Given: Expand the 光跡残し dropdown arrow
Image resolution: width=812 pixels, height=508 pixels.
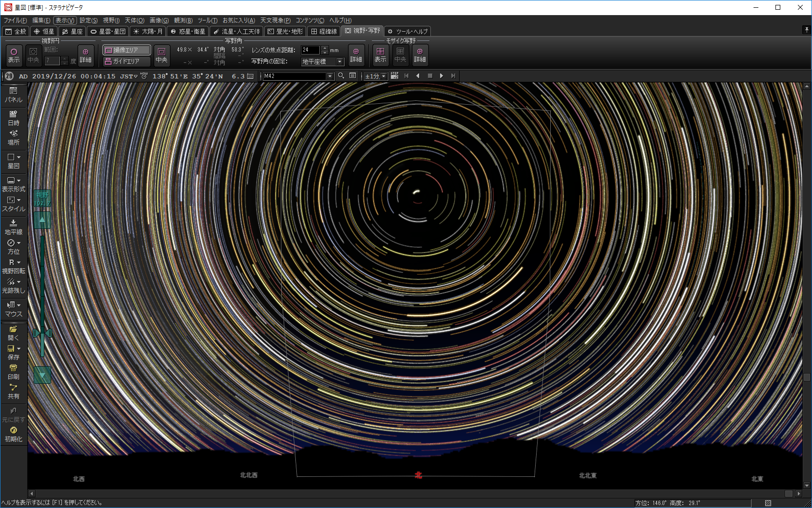Looking at the screenshot, I should point(19,282).
